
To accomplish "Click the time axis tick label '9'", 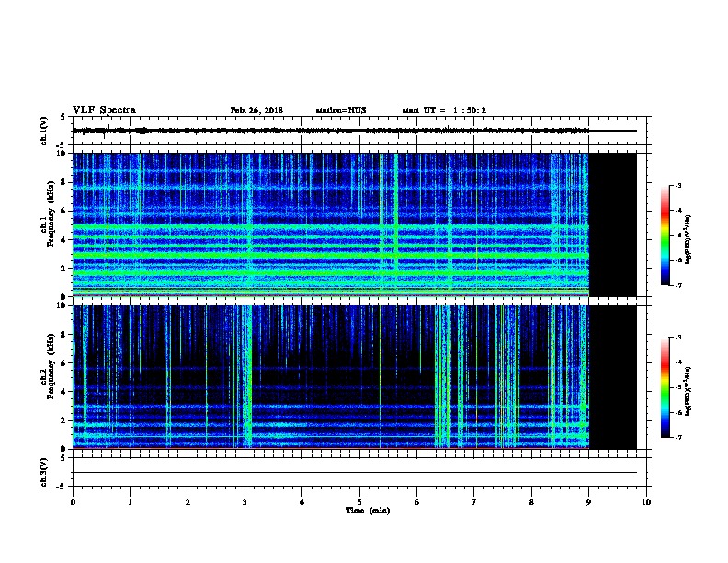I will (588, 501).
